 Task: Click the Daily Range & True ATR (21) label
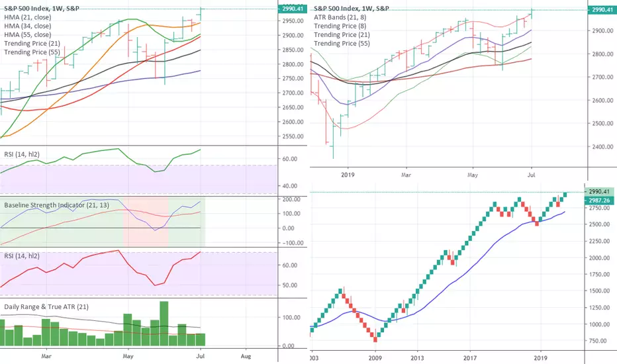tap(46, 307)
